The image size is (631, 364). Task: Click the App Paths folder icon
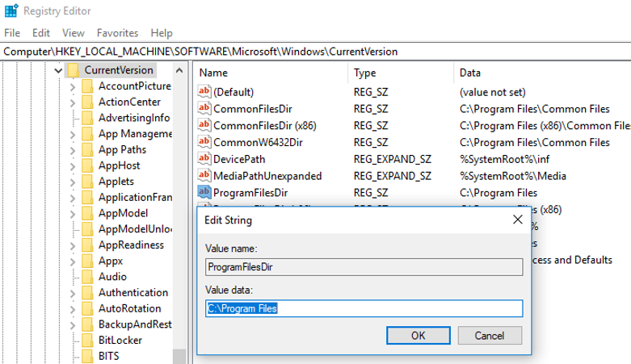point(87,149)
